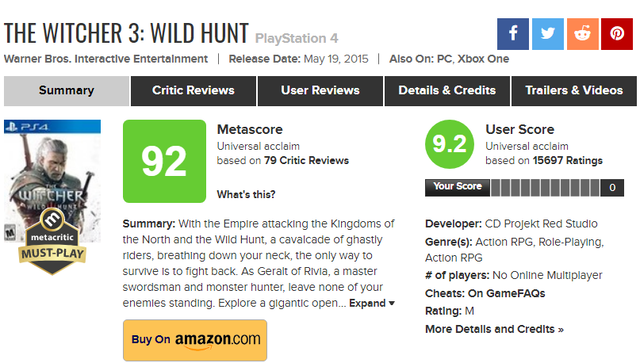Viewport: 640px width, 363px height.
Task: Open the More Details and Credits link
Action: coord(494,329)
